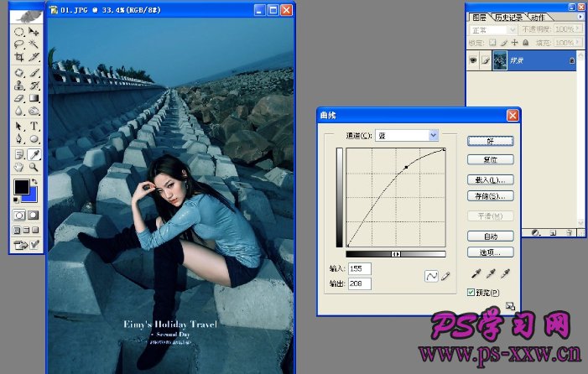Select the Zoom magnifier tool
This screenshot has height=374, width=588.
34,167
